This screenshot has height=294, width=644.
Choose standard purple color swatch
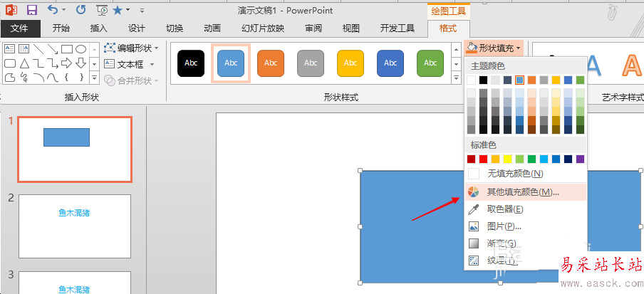[581, 159]
